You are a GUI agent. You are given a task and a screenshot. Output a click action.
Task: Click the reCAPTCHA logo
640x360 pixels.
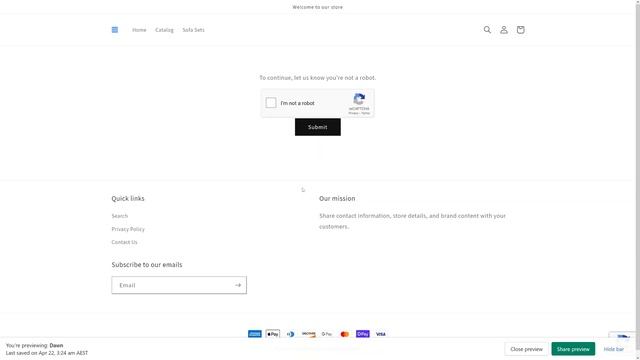359,99
